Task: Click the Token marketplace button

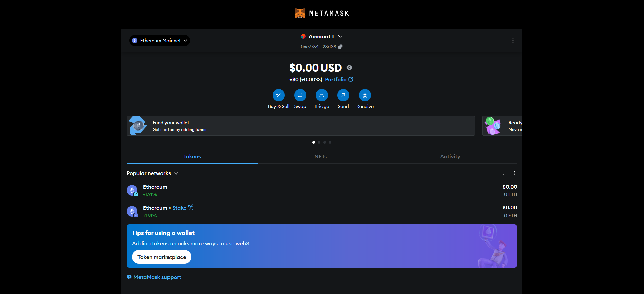Action: [162, 257]
